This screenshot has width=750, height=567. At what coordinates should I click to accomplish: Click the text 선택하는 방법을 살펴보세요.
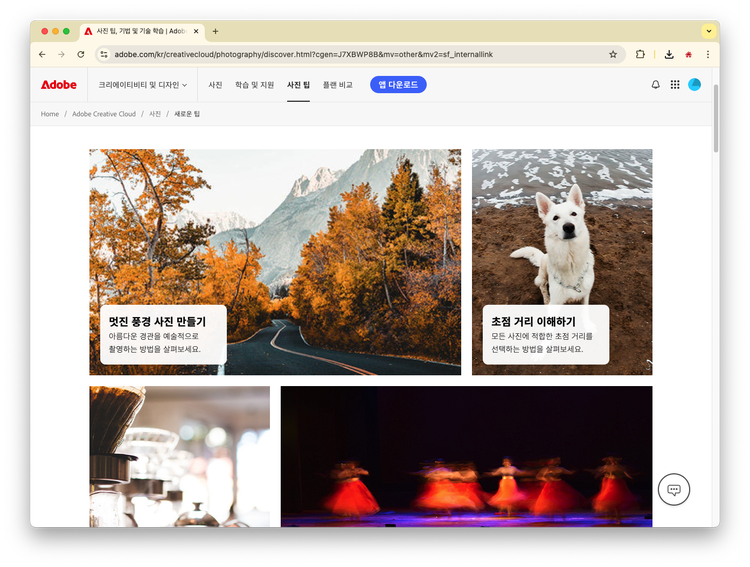[x=537, y=349]
